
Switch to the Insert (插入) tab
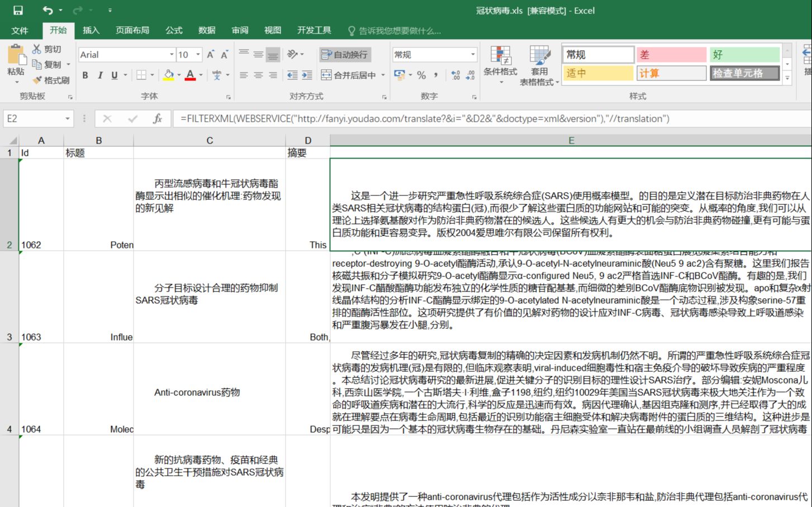click(91, 30)
